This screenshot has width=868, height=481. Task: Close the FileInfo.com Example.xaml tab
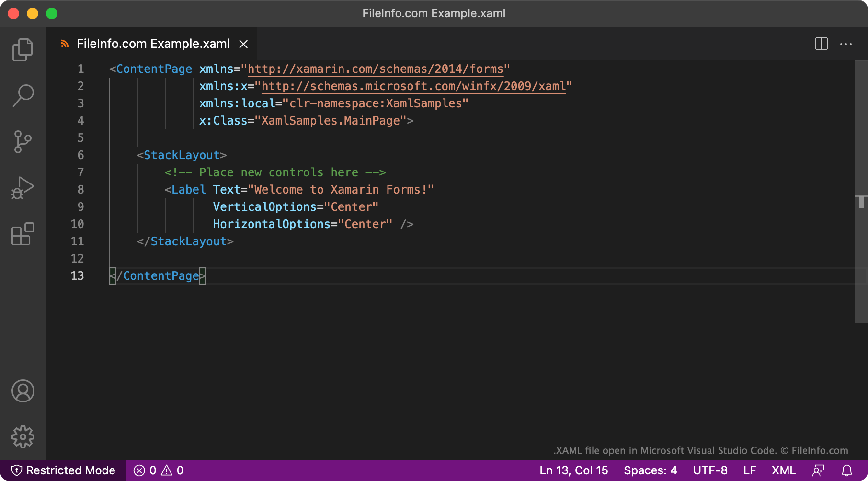point(244,44)
